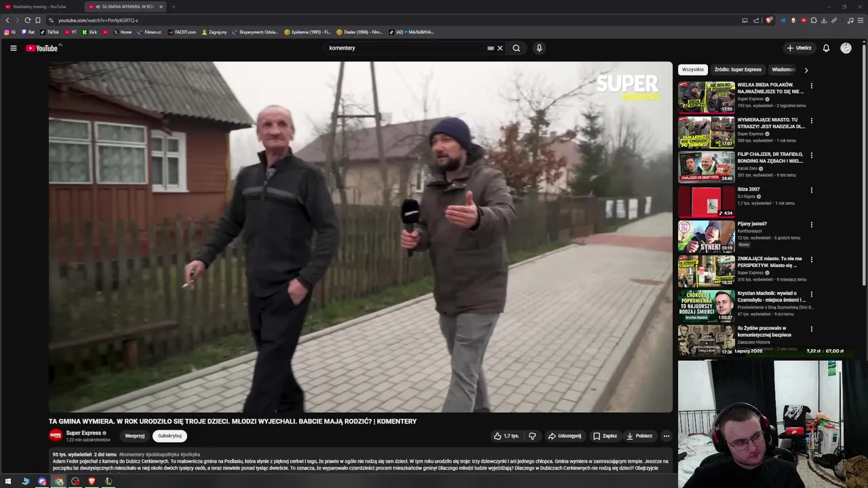Click the Super Express channel avatar
This screenshot has height=488, width=868.
point(56,435)
